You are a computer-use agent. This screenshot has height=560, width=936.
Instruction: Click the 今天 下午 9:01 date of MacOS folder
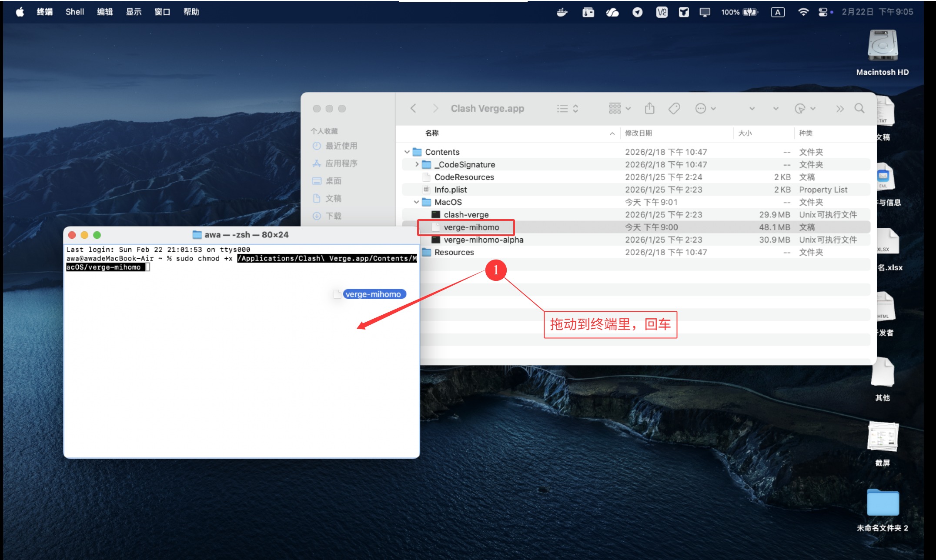click(x=651, y=202)
